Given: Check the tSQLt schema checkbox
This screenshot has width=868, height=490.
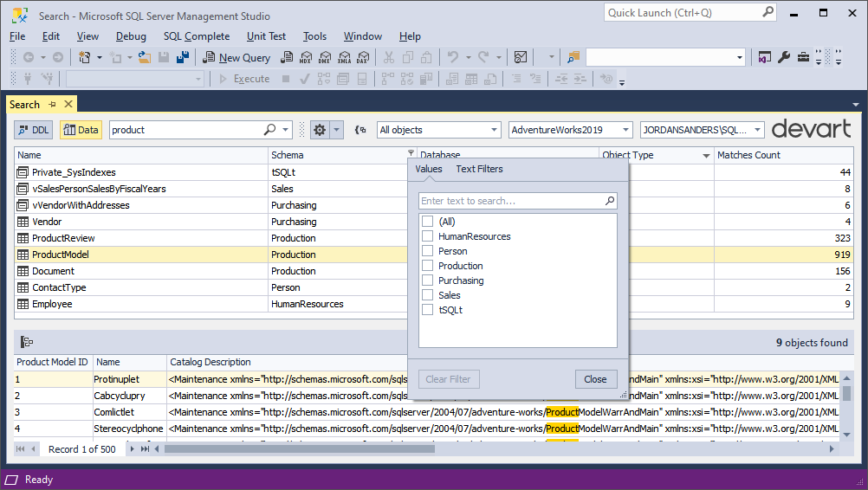Looking at the screenshot, I should [427, 310].
